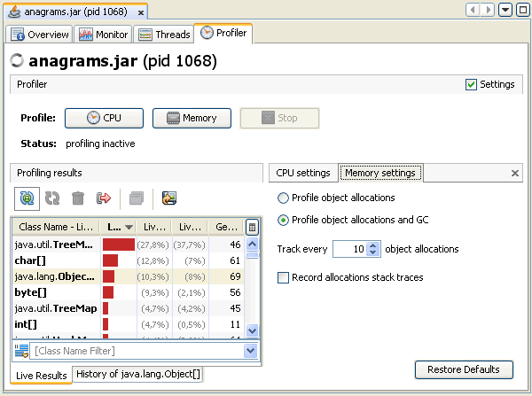Click the trash can garbage collection icon
The image size is (532, 396).
(x=78, y=198)
